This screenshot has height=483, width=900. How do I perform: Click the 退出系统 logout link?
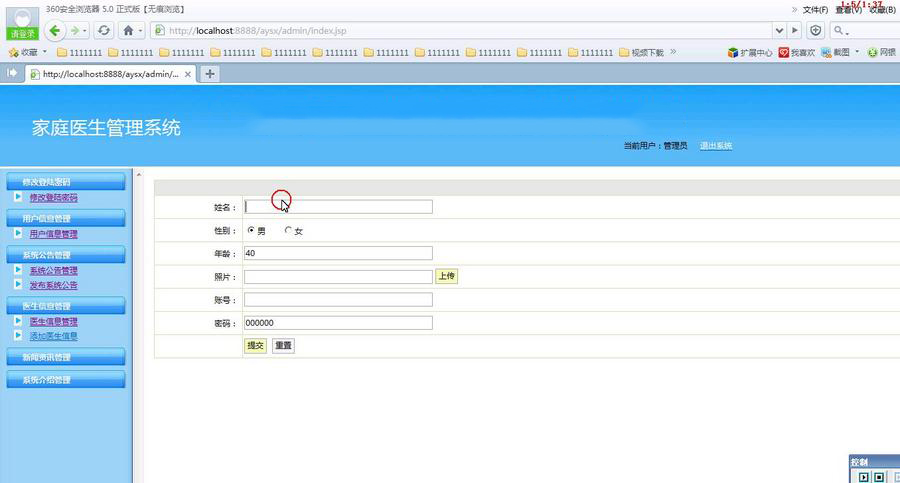click(x=716, y=146)
